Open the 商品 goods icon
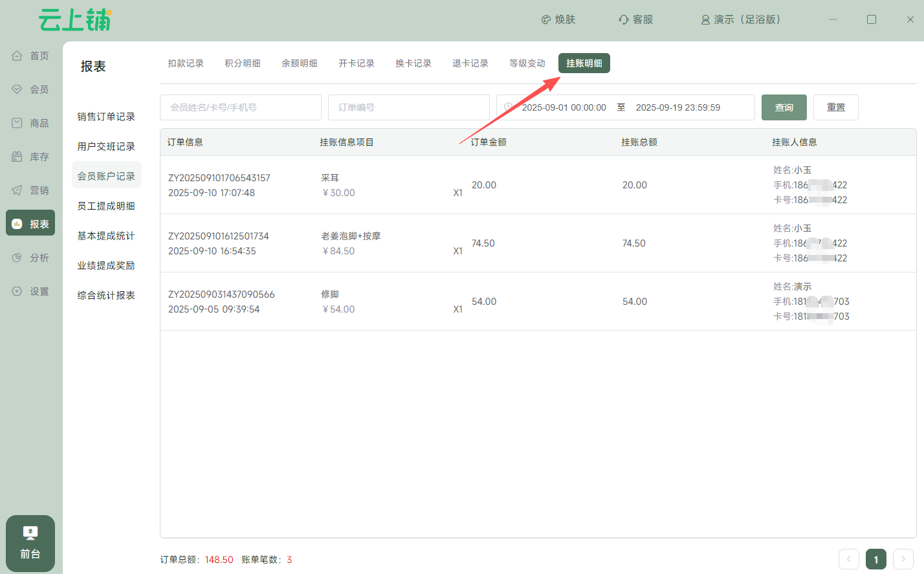 17,123
